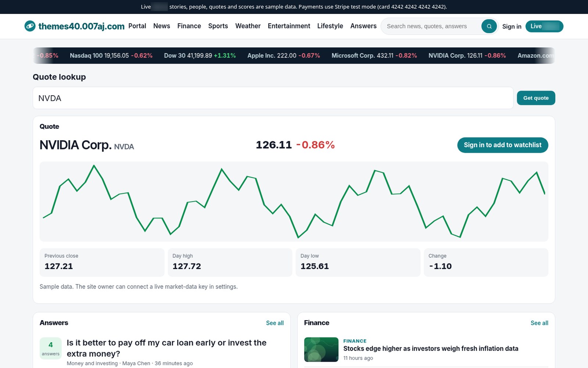Open the Portal nav item
This screenshot has height=368, width=588.
[x=137, y=26]
